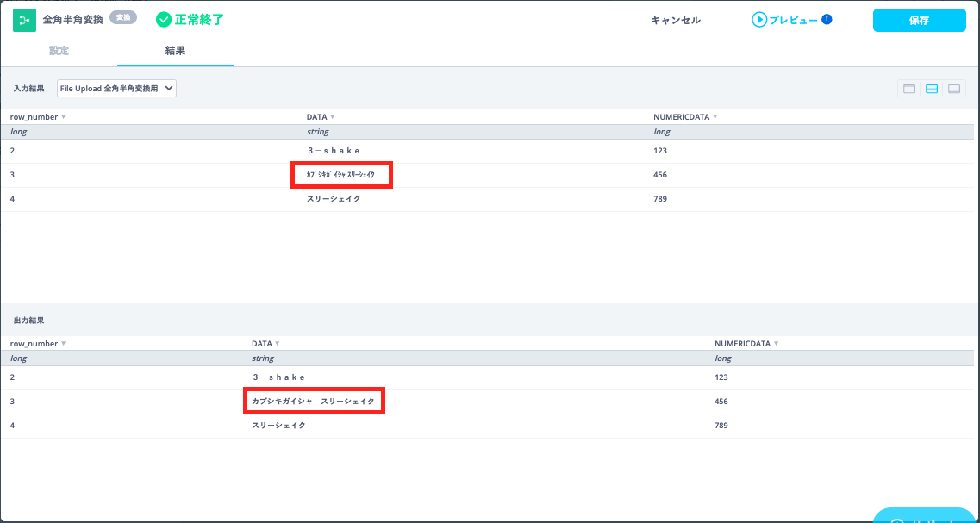The image size is (980, 523).
Task: Open output NUMERICDATA column filter arrow
Action: tap(776, 344)
